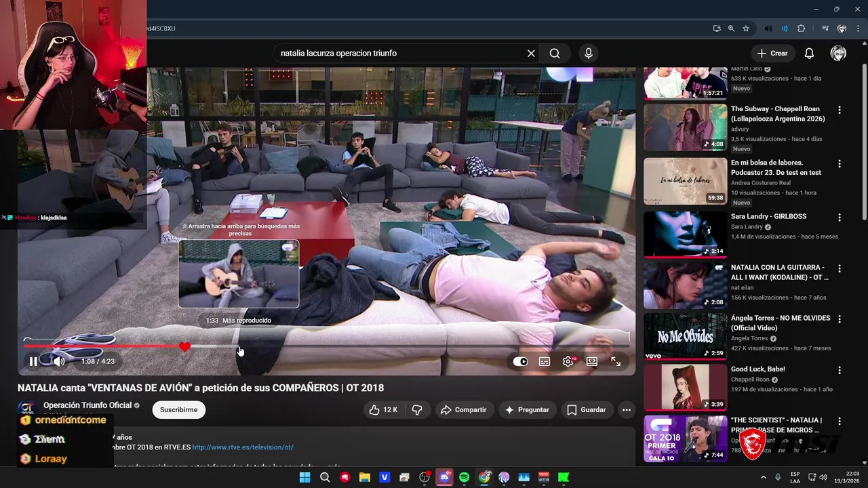Open options for NO ME OLVIDES video
The height and width of the screenshot is (488, 868).
[x=840, y=319]
